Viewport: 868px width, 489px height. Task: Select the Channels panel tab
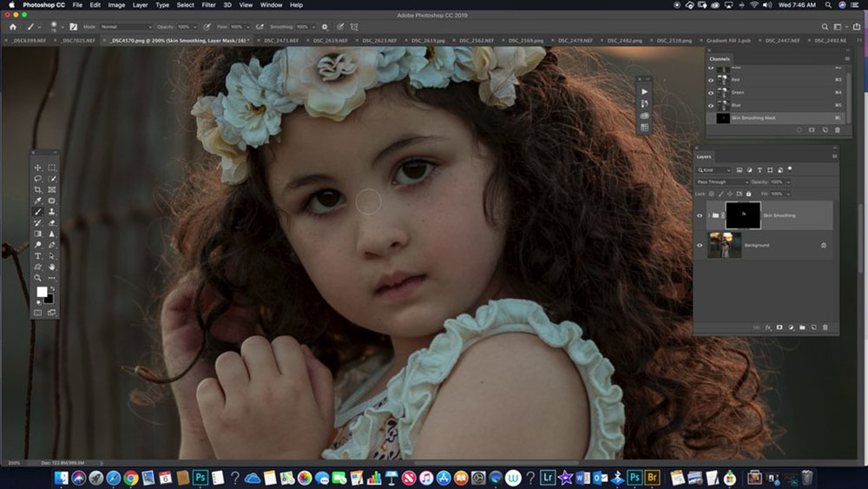[720, 59]
